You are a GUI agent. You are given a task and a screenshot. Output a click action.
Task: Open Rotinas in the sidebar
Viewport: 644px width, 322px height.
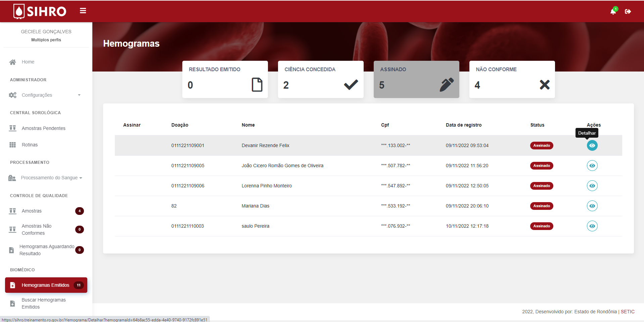coord(30,145)
